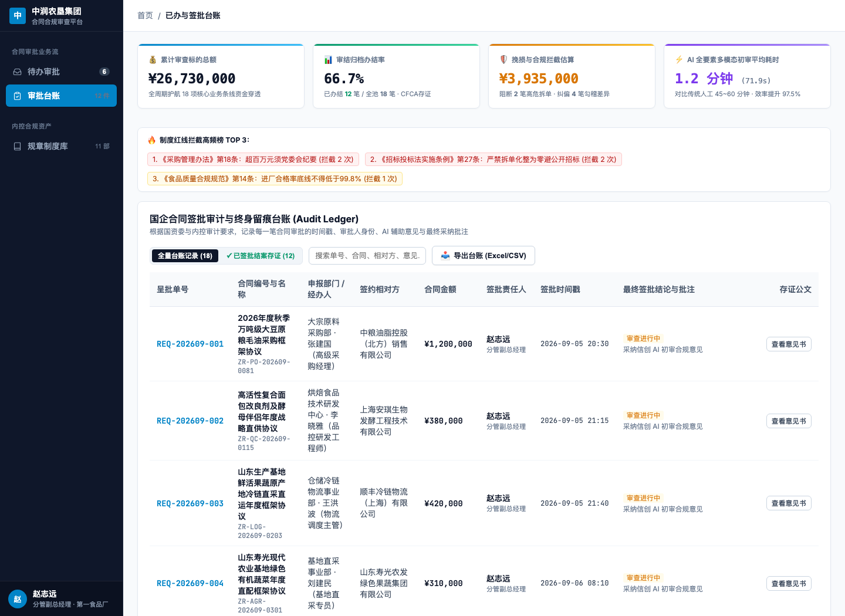Click the lightning icon on AI 初审平均耗时
Viewport: 845px width, 616px height.
[x=679, y=60]
